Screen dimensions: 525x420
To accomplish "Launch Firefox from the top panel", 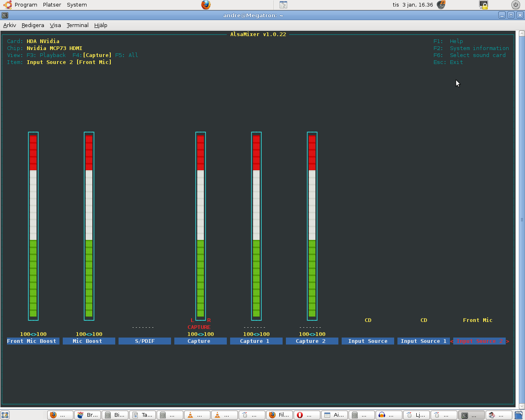I will click(x=206, y=5).
